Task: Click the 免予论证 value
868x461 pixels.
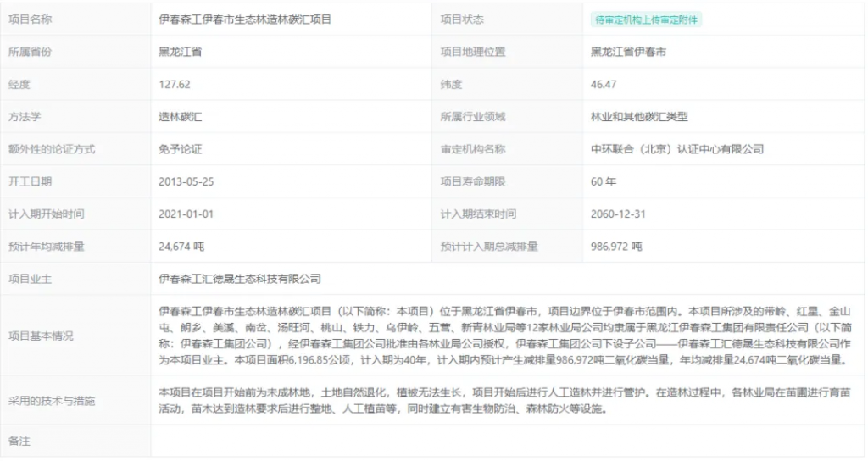Action: [x=180, y=149]
